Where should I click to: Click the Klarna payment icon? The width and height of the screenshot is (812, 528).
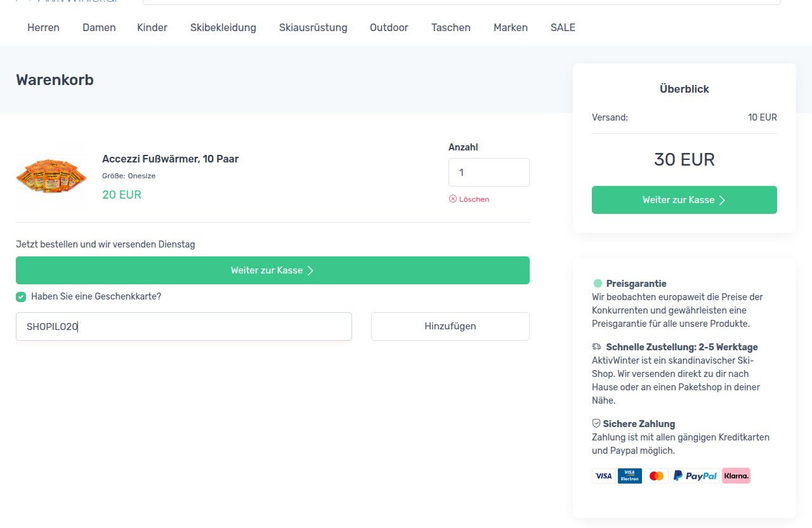pos(736,476)
